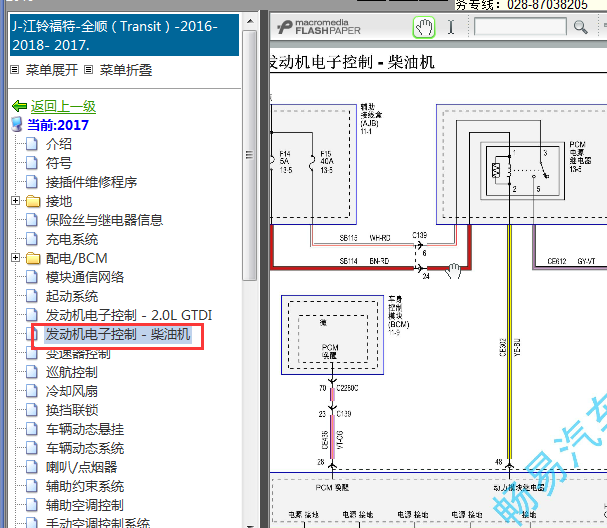Expand the 接地 folder node
Screen dimensions: 607x528
tap(15, 201)
